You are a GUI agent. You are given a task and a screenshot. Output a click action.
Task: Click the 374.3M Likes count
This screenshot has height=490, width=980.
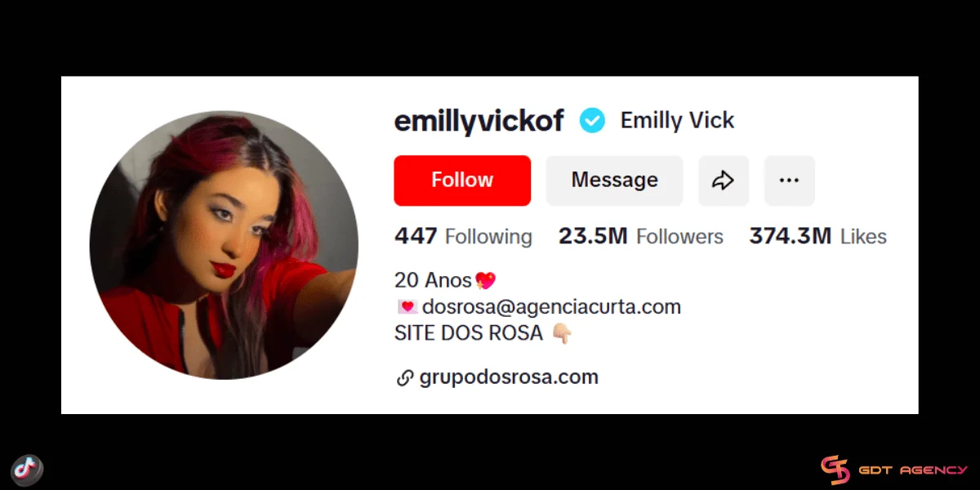pos(817,237)
